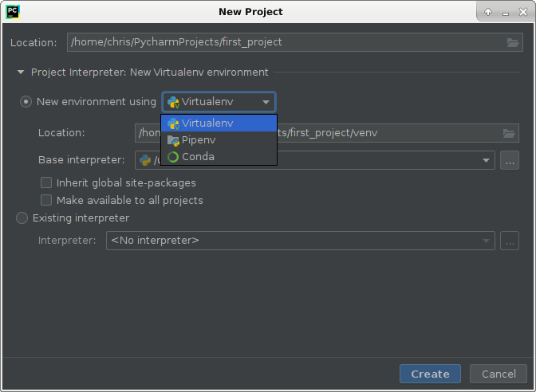Minimize the New Project window

coord(506,14)
